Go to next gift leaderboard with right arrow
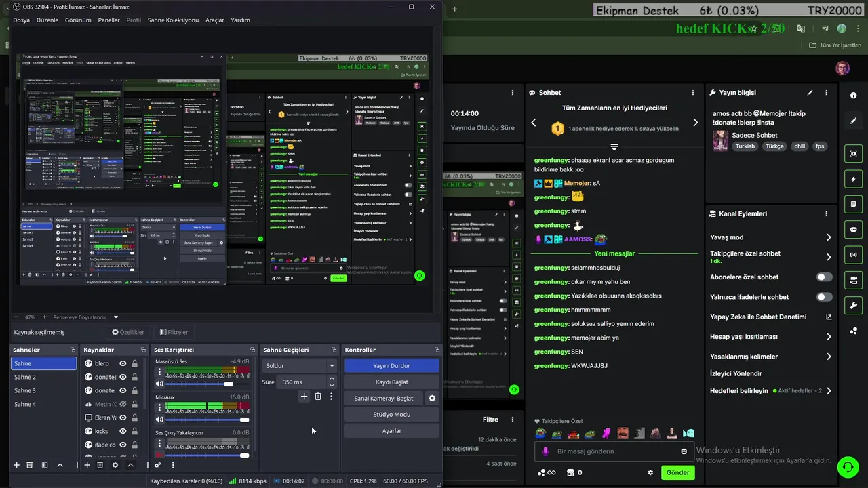868x488 pixels. (x=695, y=123)
